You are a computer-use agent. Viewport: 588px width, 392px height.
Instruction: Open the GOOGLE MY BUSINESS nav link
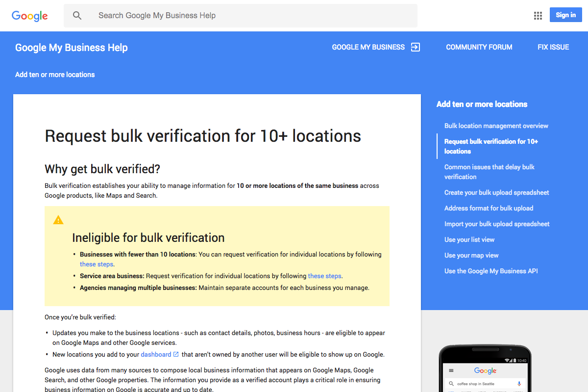pyautogui.click(x=368, y=47)
